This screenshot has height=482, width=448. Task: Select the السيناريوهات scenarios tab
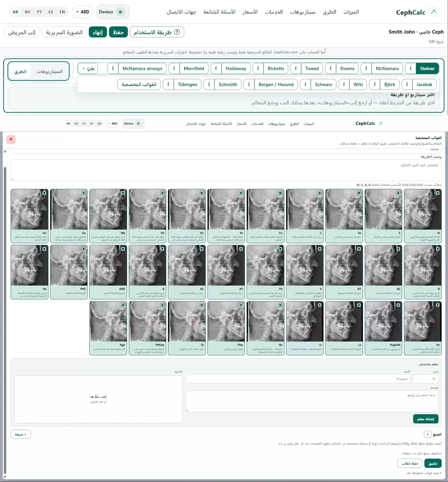tap(50, 71)
